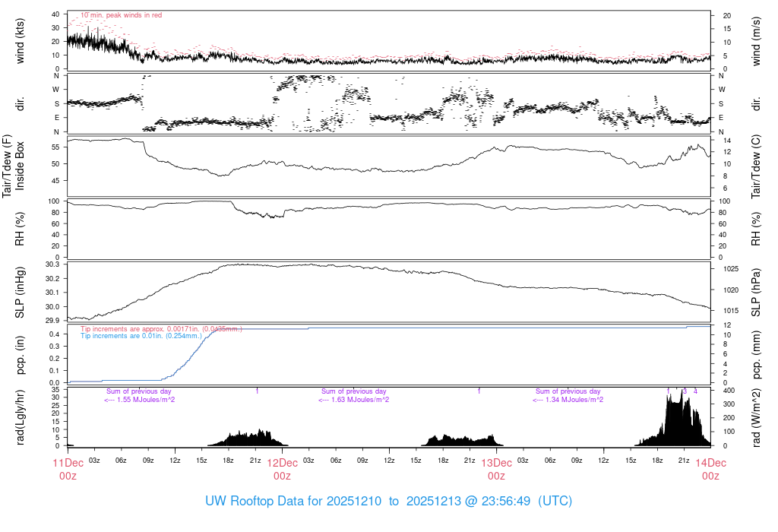Click the 'Tair/Tdew (F) Inside Box' axis label
This screenshot has height=532, width=778.
point(13,166)
